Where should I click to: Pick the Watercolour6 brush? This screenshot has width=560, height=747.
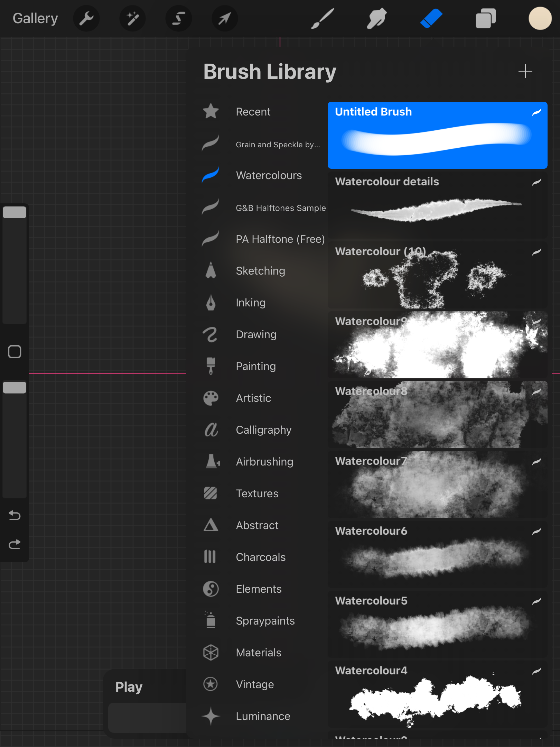[437, 554]
